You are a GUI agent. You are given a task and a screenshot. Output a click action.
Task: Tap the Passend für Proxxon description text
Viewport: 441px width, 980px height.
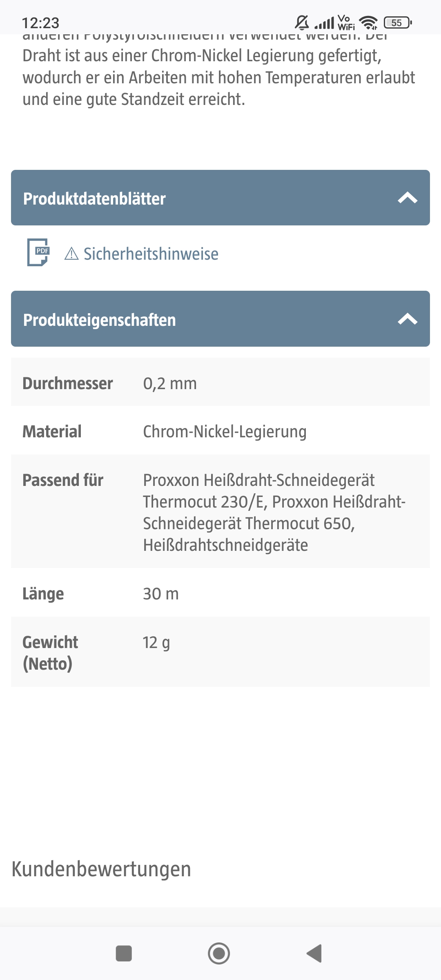pyautogui.click(x=274, y=512)
